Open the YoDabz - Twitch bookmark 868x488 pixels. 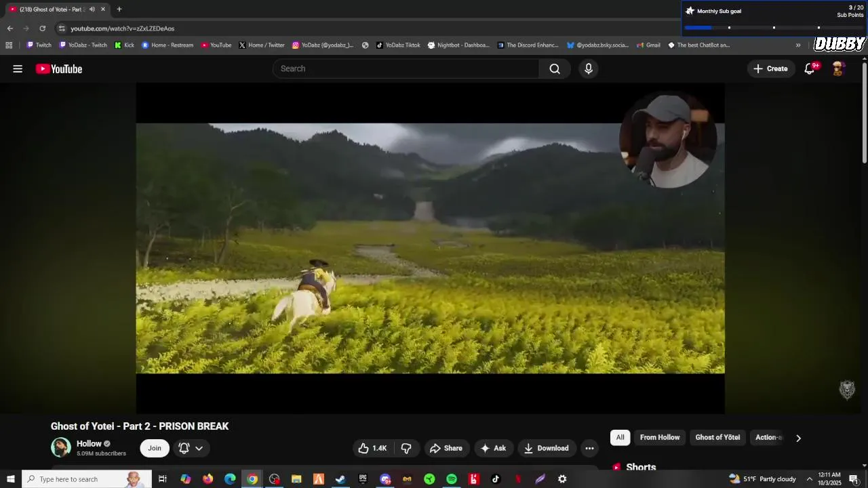click(83, 45)
